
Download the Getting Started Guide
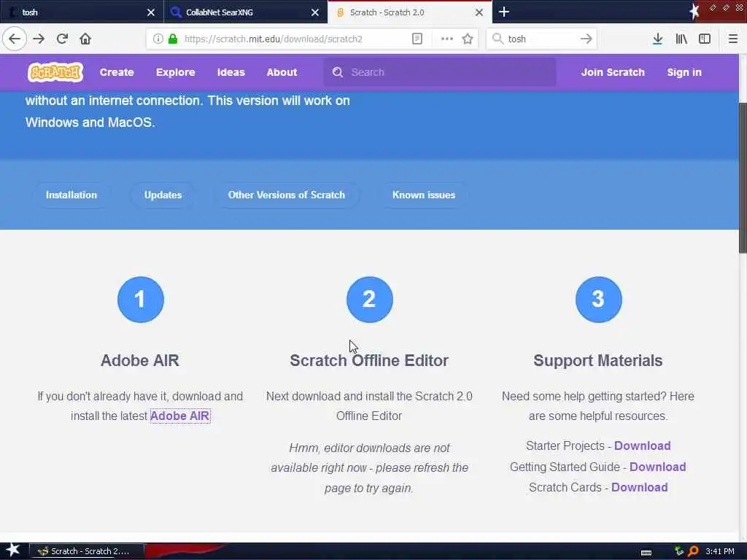[x=657, y=467]
